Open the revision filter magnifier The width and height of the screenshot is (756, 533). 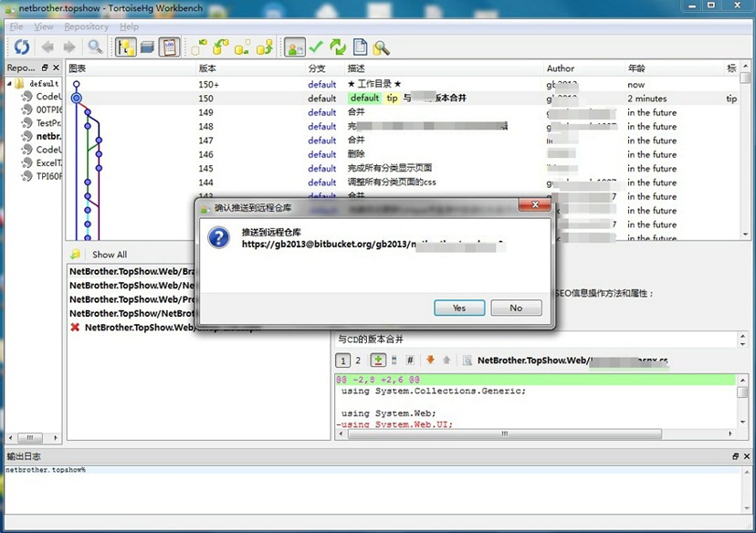pyautogui.click(x=95, y=47)
